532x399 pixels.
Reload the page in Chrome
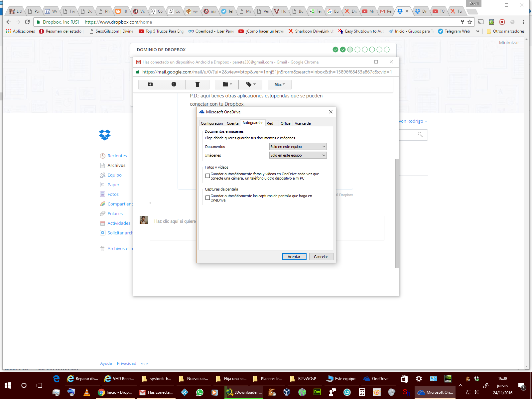(x=27, y=22)
